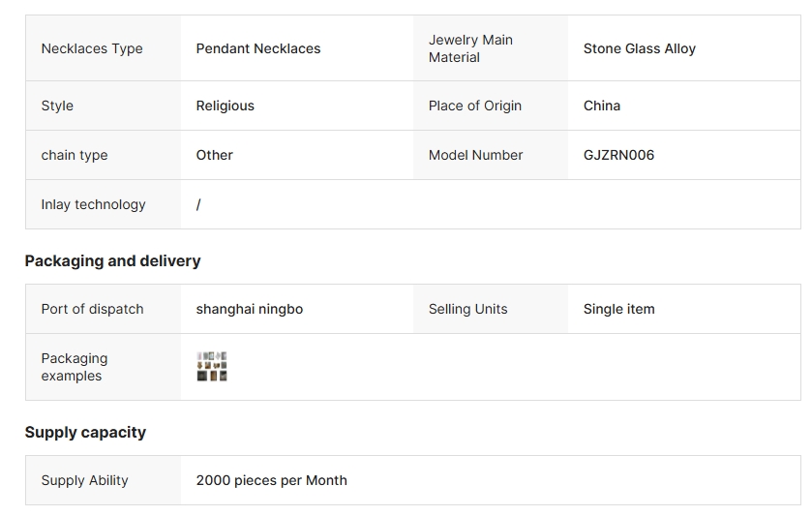The height and width of the screenshot is (516, 812).
Task: Select the 2000 pieces per Month text
Action: (x=271, y=480)
